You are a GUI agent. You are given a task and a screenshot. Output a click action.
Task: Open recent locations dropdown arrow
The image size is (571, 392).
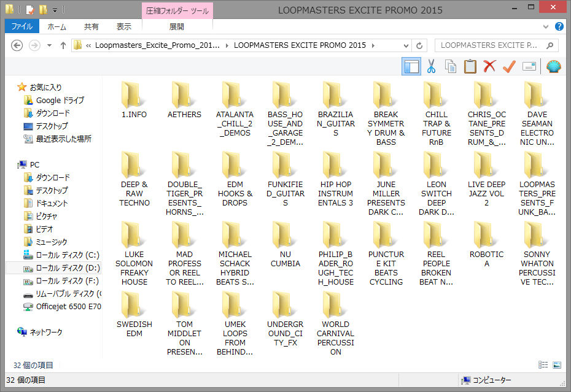49,45
